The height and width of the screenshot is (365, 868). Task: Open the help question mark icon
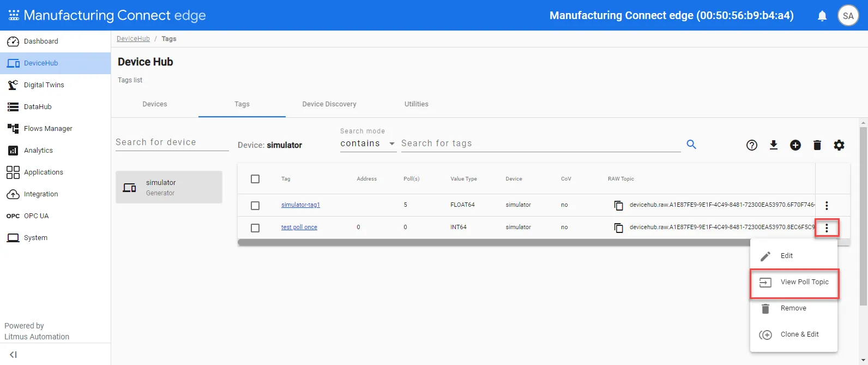752,145
